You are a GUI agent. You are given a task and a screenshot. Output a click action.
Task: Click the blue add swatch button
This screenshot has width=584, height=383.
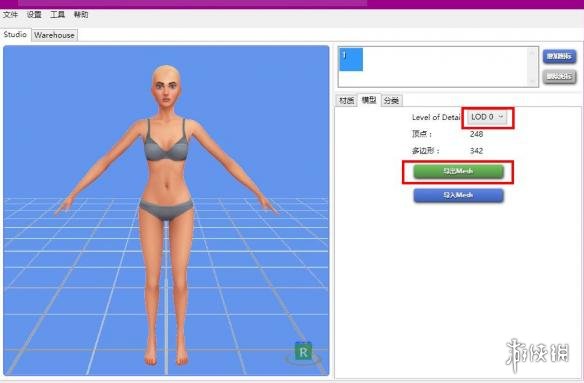559,56
